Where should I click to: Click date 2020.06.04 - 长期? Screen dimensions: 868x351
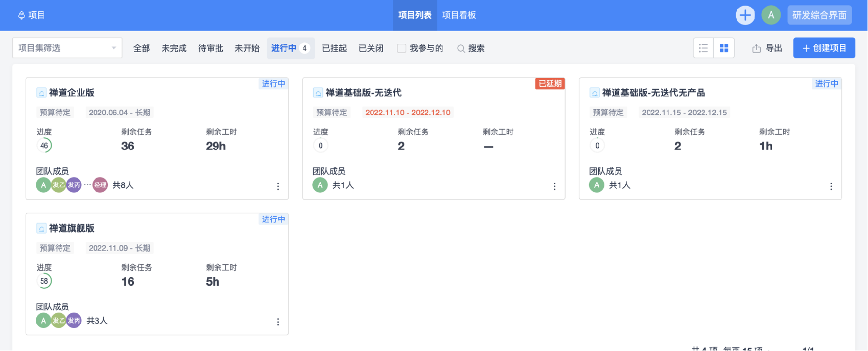(120, 113)
